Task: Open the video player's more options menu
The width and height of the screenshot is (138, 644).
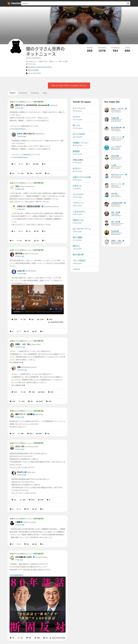Action: point(61,309)
